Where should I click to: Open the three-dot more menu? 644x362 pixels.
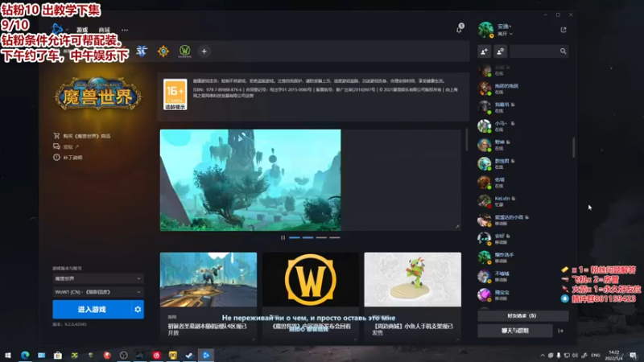click(125, 30)
